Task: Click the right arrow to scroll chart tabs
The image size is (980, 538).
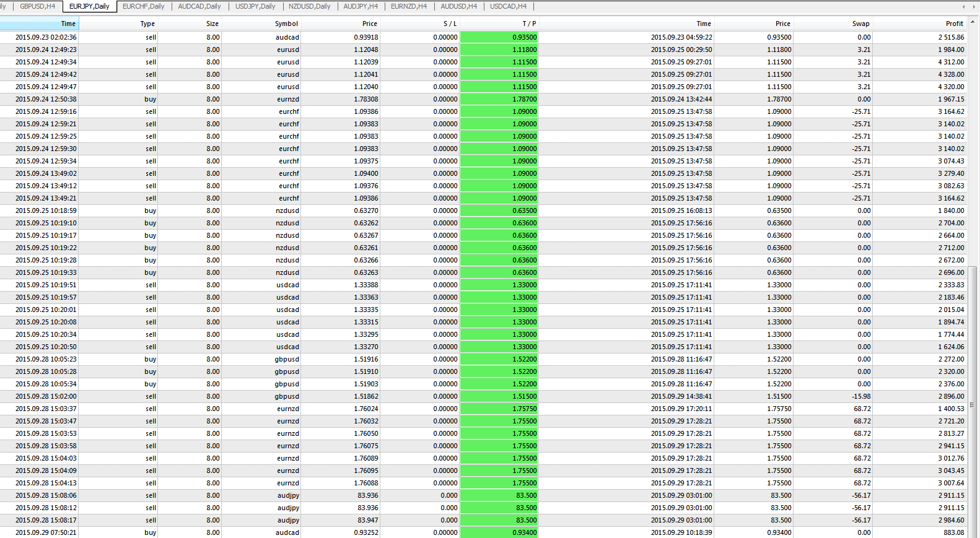Action: coord(974,6)
